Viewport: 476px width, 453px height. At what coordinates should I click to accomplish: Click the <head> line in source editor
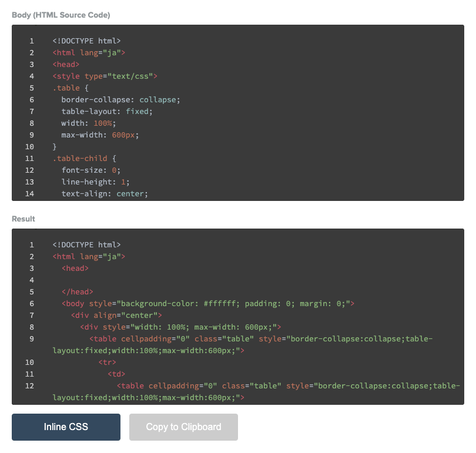[66, 64]
